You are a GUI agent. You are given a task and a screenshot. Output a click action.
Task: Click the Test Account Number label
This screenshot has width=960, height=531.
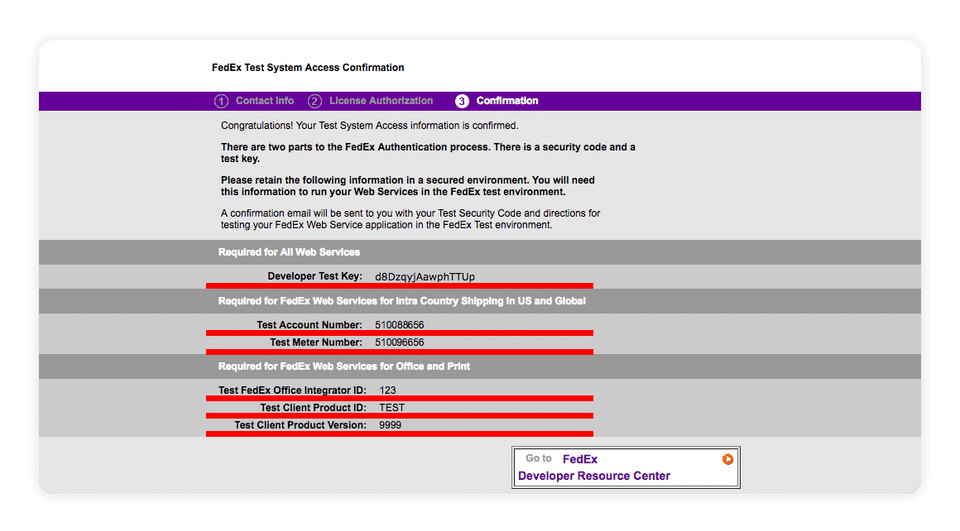point(309,325)
